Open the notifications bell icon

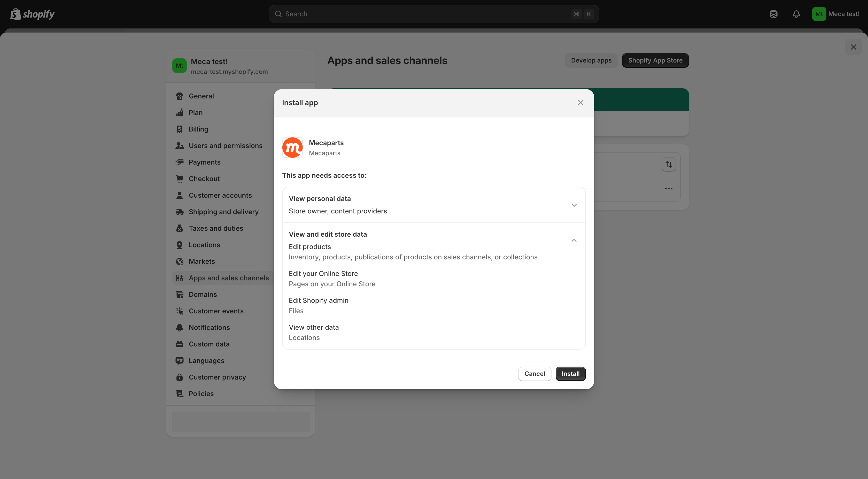(x=796, y=14)
